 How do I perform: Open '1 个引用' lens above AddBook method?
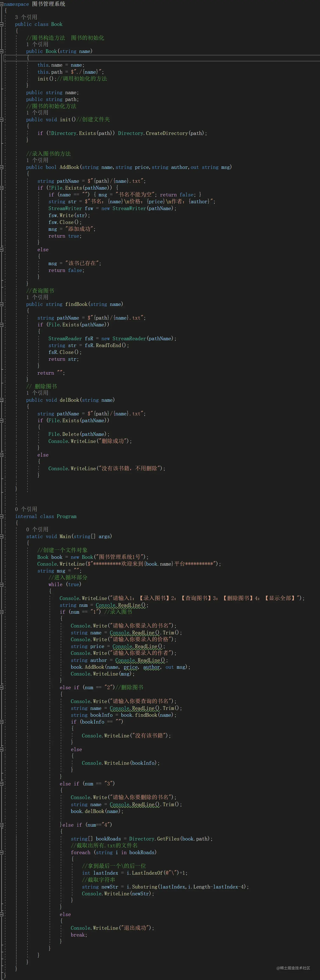click(x=37, y=160)
